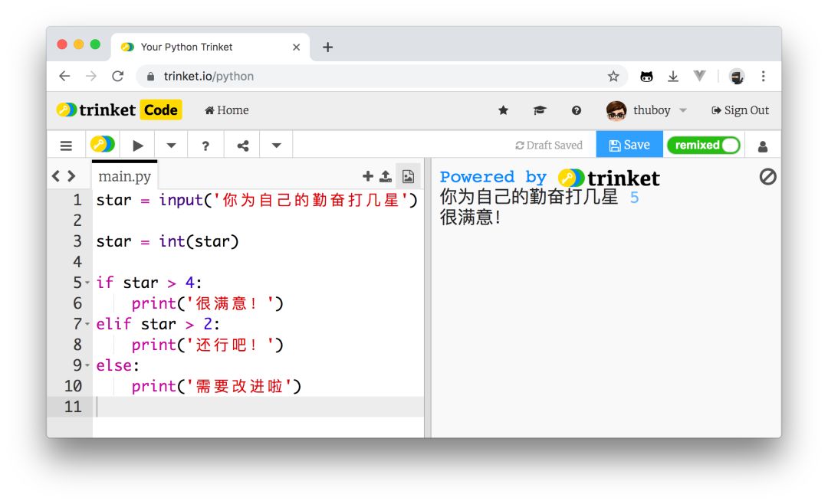Collapse the elif block on line 7

pos(87,324)
